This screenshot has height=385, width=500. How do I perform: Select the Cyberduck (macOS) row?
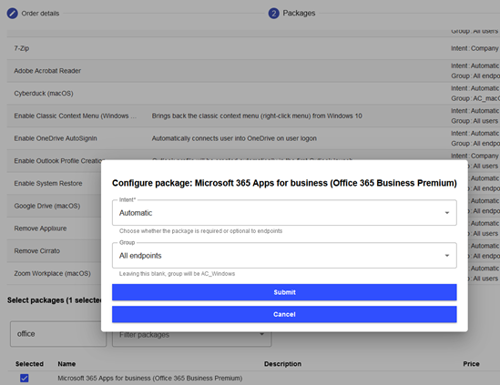coord(253,93)
